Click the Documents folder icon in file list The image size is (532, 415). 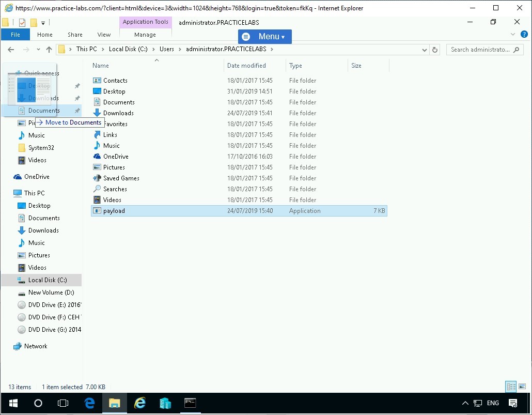click(97, 102)
